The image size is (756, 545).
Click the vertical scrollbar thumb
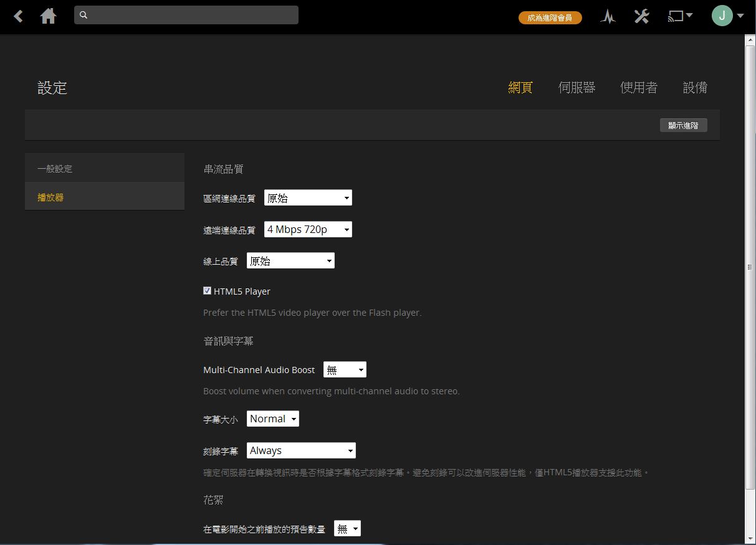pos(750,267)
